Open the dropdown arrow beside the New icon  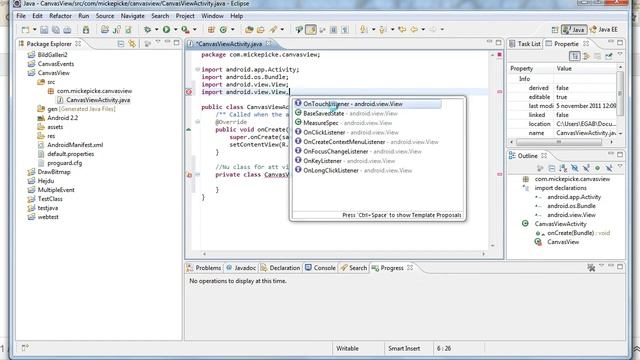(x=34, y=29)
